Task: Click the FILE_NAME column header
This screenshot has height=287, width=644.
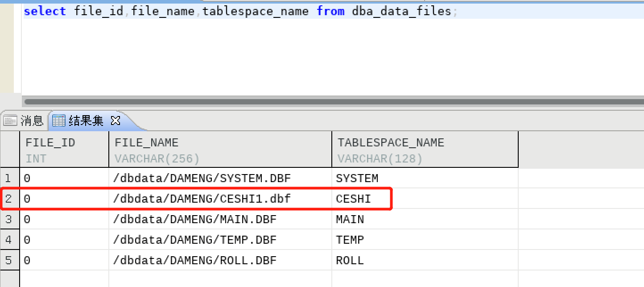Action: (x=220, y=150)
